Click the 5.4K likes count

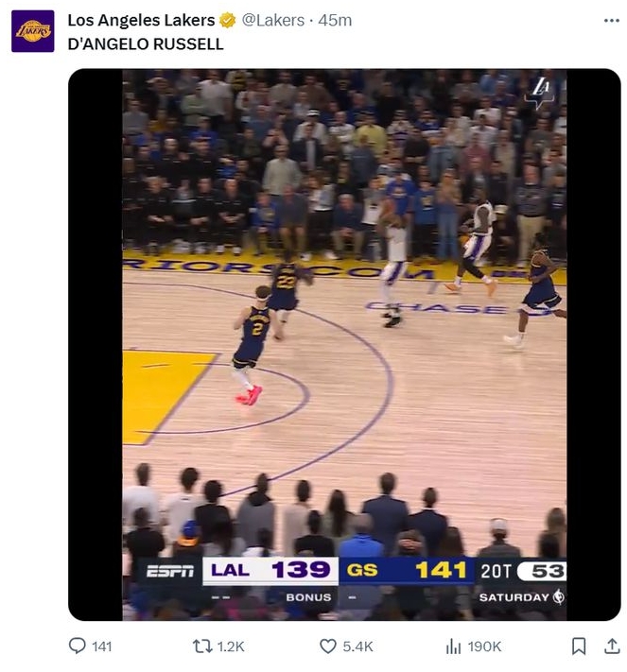click(357, 646)
